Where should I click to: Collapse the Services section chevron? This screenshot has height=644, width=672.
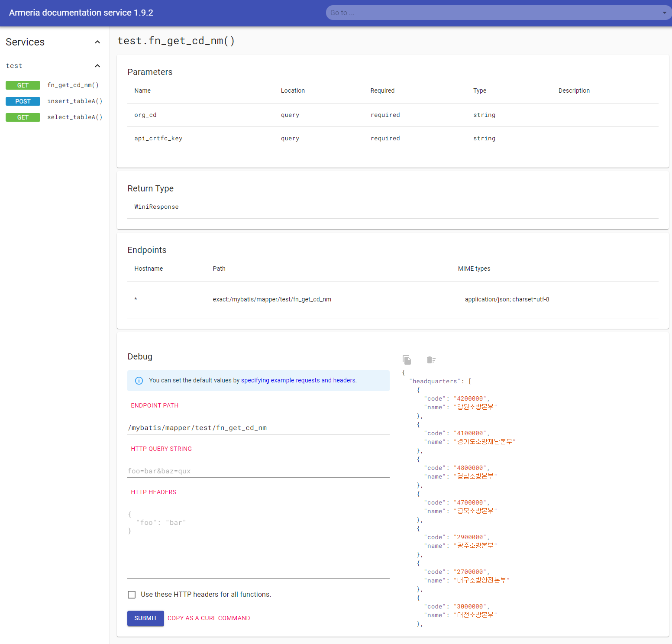(97, 42)
